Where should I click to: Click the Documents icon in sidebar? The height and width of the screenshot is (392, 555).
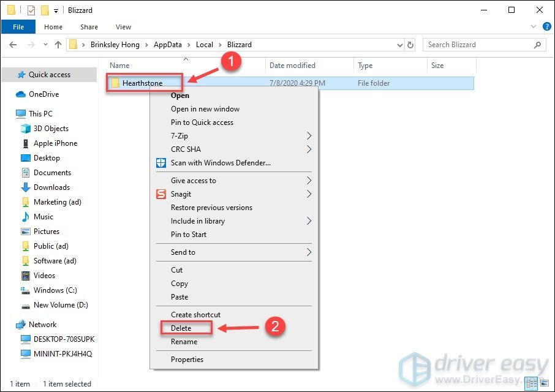(26, 173)
